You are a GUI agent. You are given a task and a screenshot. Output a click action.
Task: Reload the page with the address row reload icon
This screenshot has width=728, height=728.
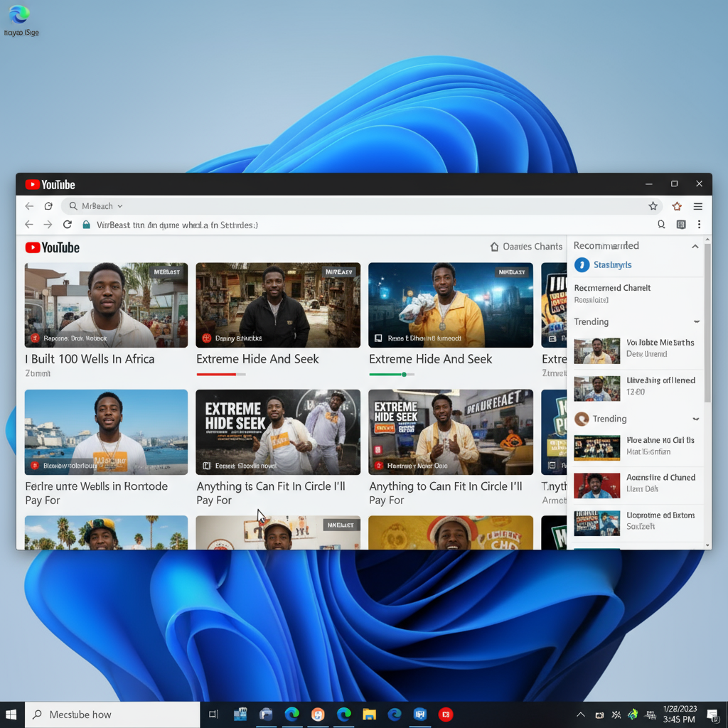point(68,225)
